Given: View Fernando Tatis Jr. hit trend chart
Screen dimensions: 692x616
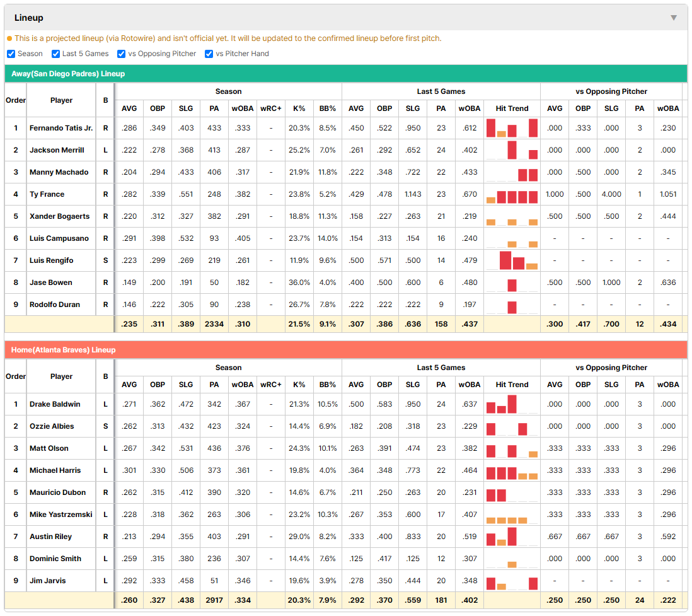Looking at the screenshot, I should [512, 128].
